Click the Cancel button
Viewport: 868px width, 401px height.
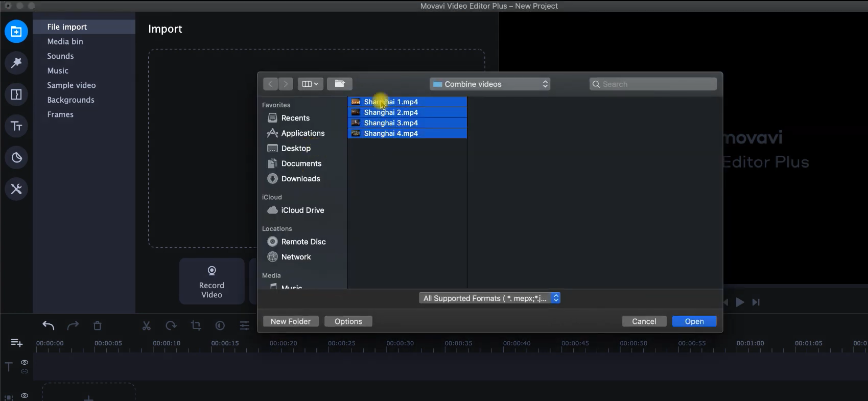(x=644, y=321)
